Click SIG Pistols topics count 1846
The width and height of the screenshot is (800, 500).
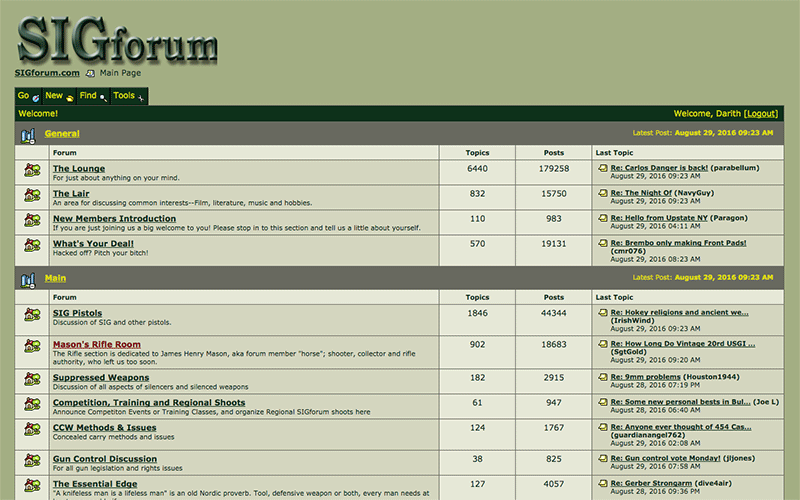click(x=478, y=313)
